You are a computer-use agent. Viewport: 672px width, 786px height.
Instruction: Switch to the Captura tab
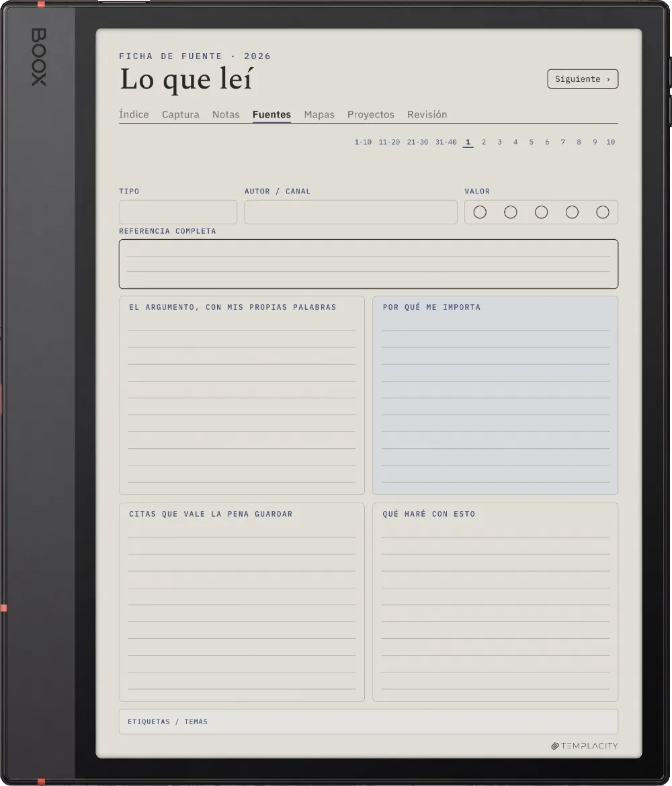(x=181, y=114)
